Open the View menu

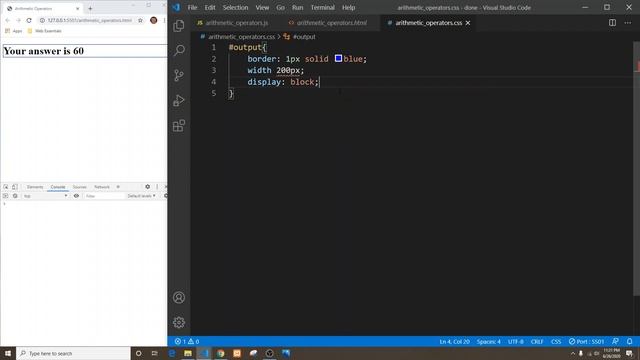[262, 7]
